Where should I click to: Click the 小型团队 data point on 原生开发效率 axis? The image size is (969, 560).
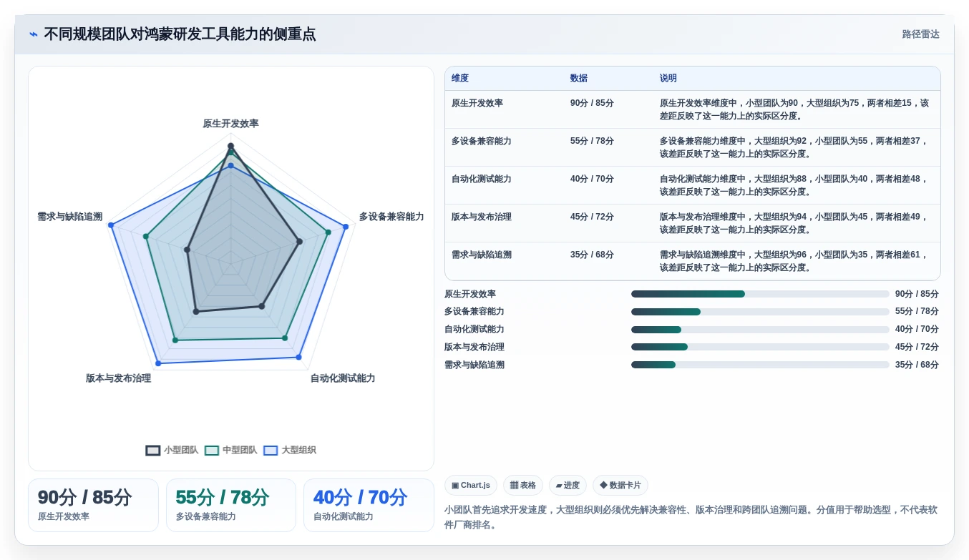(x=230, y=146)
